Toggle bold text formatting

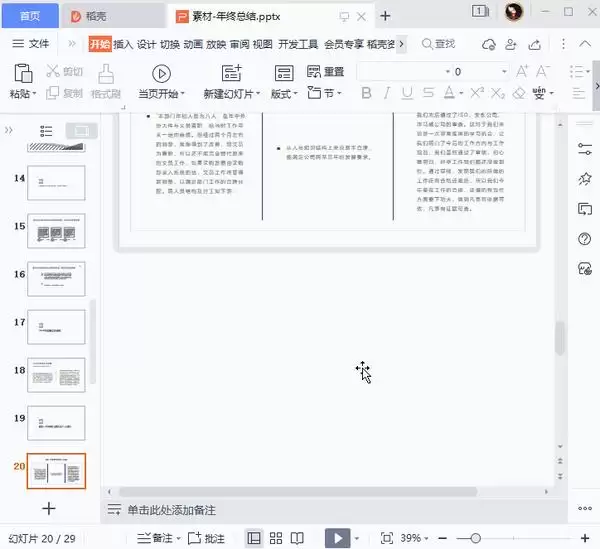366,93
